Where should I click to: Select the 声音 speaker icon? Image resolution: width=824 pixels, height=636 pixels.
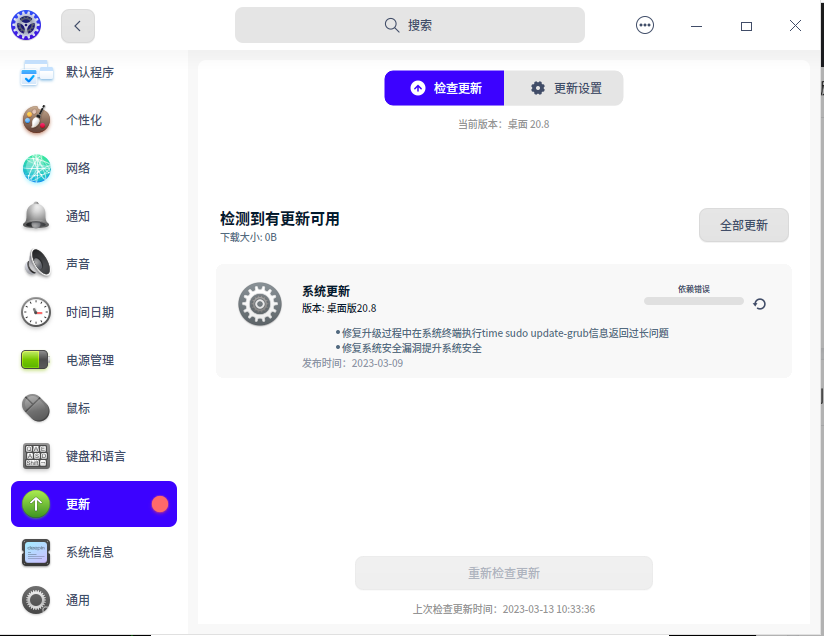pyautogui.click(x=37, y=263)
